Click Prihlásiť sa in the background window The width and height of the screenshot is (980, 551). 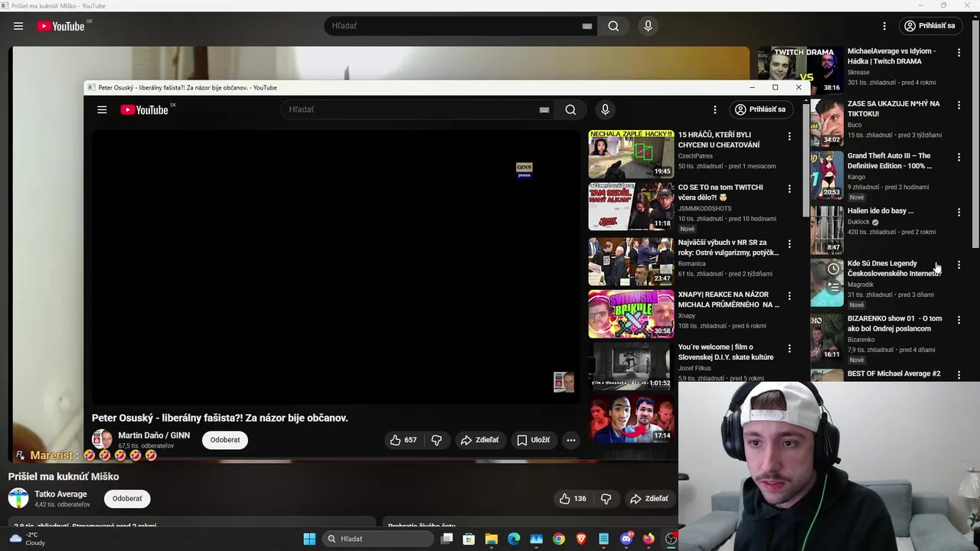click(x=929, y=26)
